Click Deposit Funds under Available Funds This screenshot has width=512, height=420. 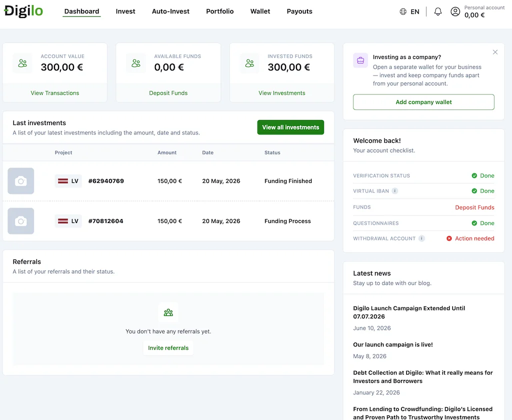point(168,93)
